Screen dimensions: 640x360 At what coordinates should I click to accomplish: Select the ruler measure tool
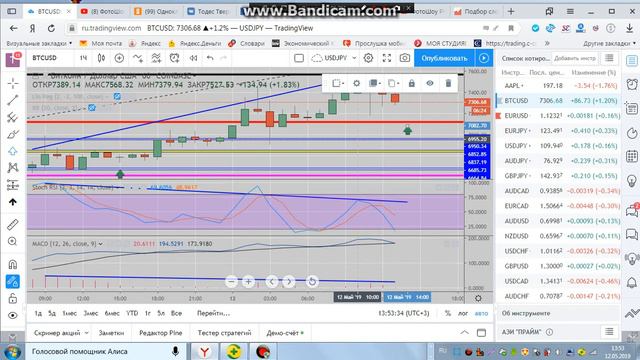[13, 224]
